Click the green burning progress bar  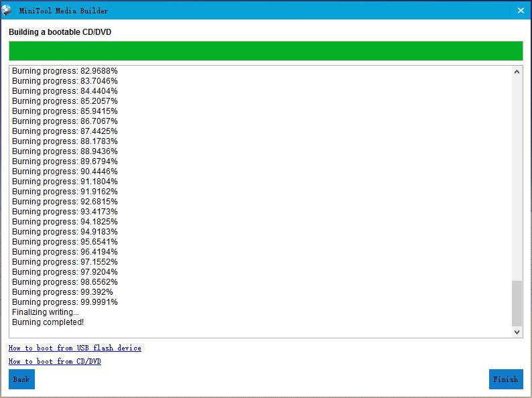pyautogui.click(x=265, y=51)
